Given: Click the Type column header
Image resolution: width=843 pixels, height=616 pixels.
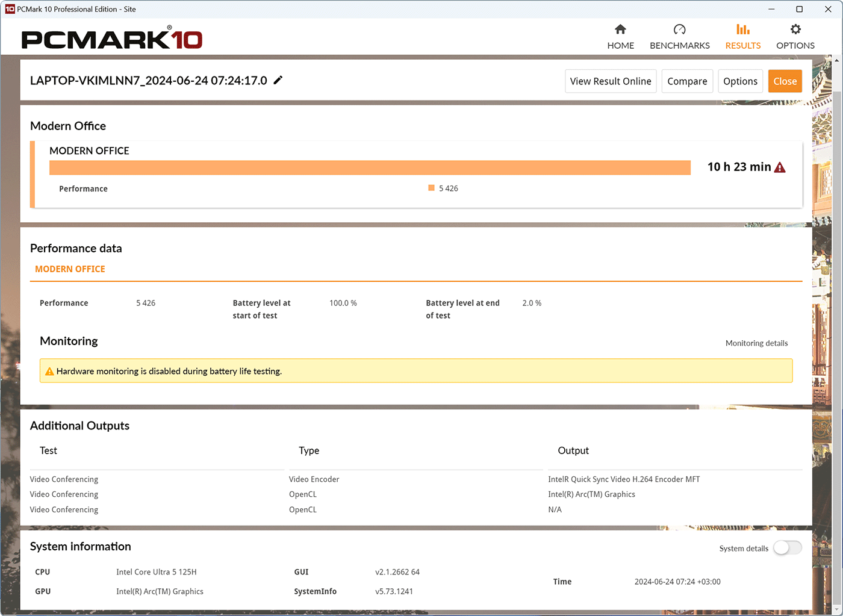Looking at the screenshot, I should [309, 450].
